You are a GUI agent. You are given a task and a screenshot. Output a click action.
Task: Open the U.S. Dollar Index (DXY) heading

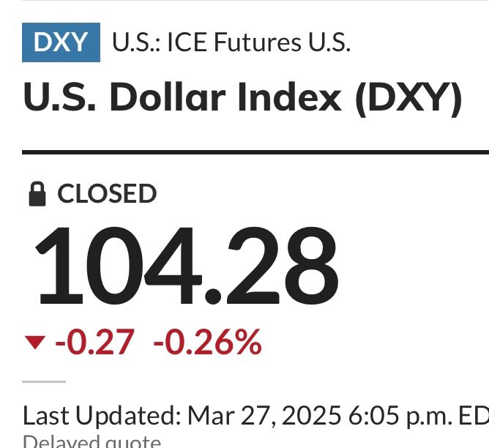pos(242,97)
